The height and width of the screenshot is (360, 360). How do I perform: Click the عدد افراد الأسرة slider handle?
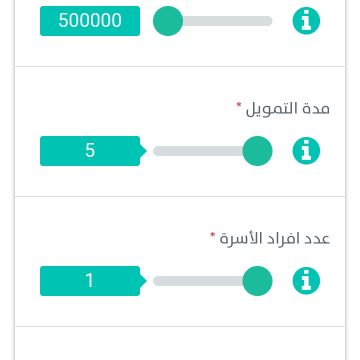coord(257,281)
